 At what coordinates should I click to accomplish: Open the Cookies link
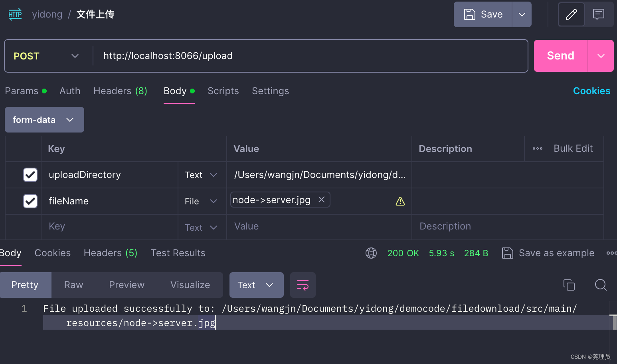[592, 91]
